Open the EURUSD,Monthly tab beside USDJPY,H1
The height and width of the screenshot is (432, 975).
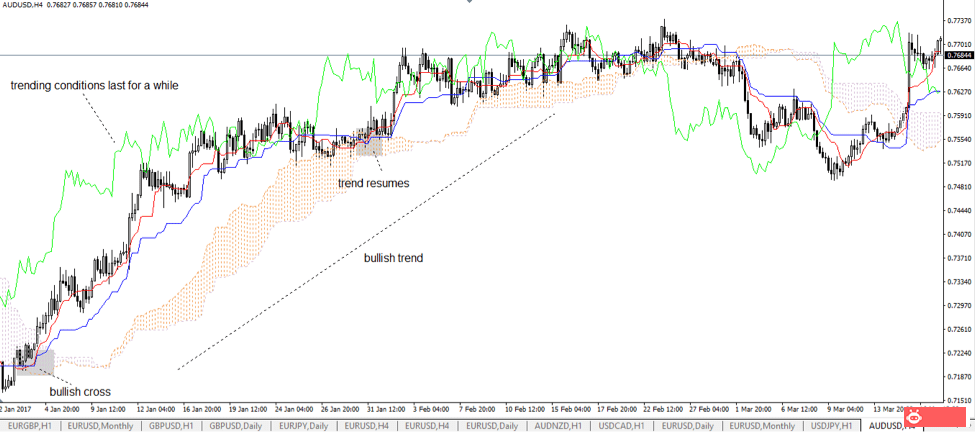point(762,426)
